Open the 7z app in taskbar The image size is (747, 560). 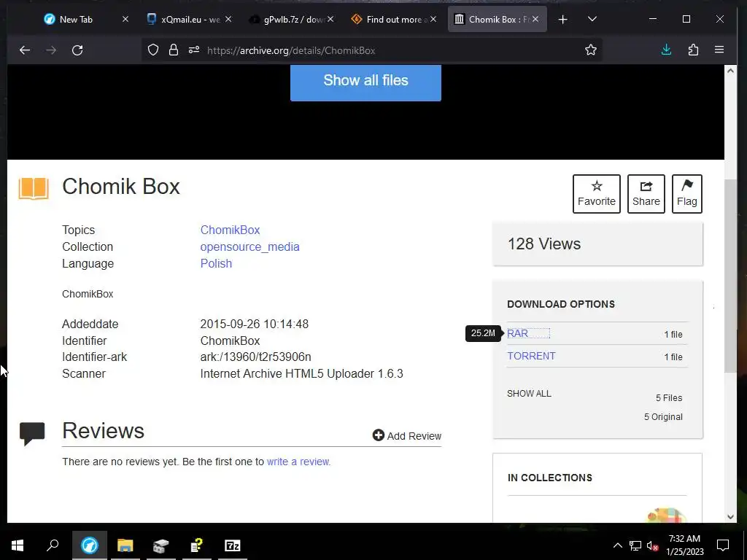(233, 545)
